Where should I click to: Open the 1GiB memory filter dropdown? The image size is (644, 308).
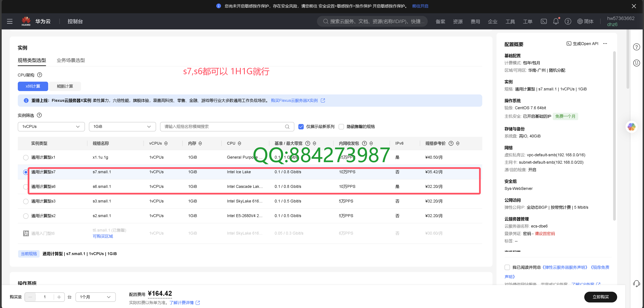point(122,127)
